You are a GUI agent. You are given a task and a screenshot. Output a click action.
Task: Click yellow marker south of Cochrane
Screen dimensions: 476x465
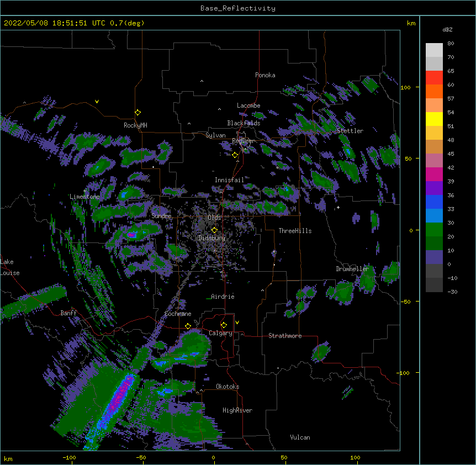188,326
